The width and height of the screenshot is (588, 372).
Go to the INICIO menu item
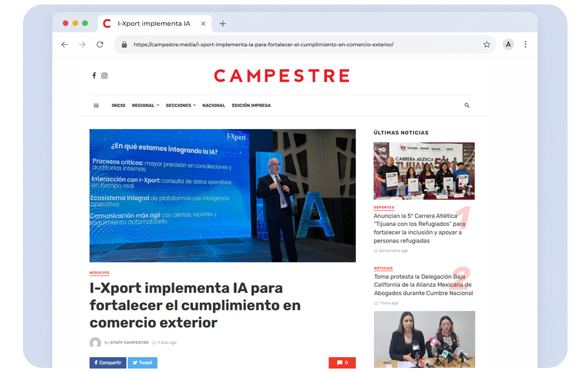119,105
